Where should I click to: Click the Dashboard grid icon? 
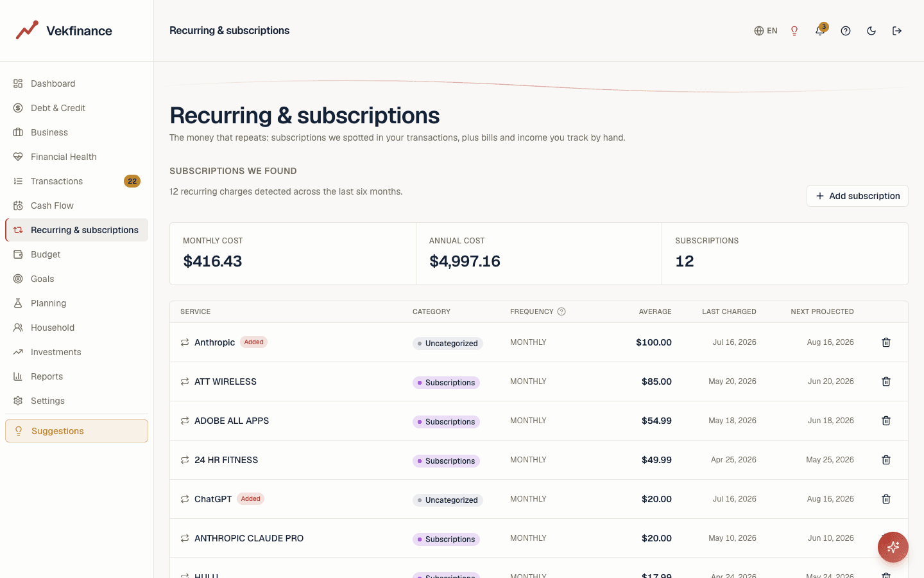[x=18, y=83]
